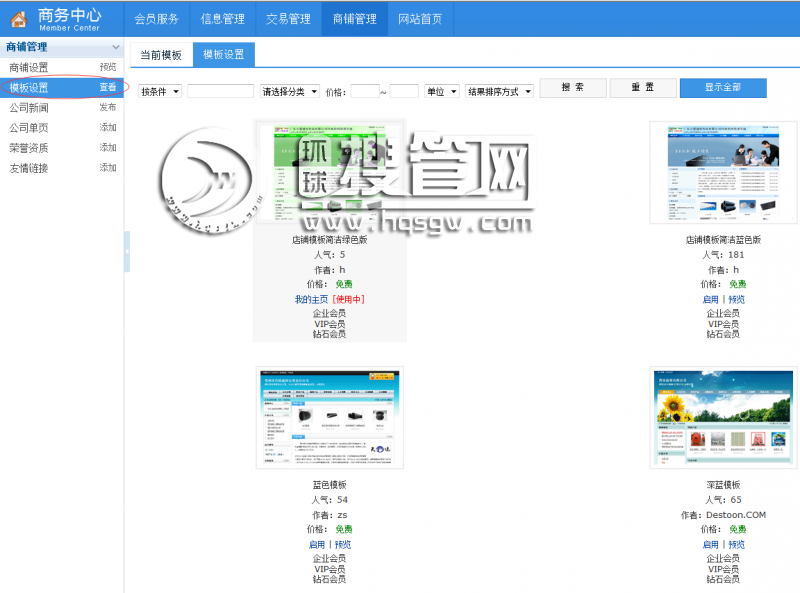The width and height of the screenshot is (800, 593).
Task: Expand the 请选择分类 category dropdown
Action: point(289,91)
